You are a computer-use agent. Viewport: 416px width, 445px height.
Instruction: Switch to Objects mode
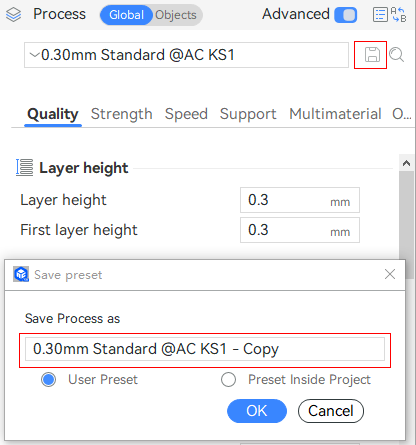(x=176, y=15)
